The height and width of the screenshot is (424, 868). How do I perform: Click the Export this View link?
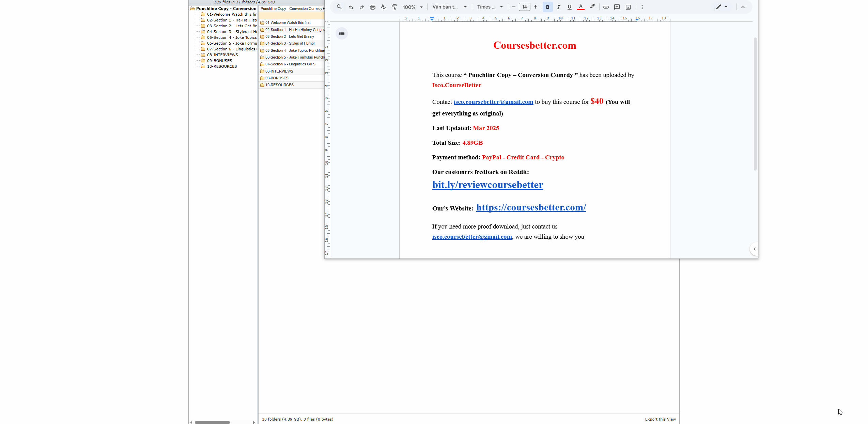(x=660, y=419)
